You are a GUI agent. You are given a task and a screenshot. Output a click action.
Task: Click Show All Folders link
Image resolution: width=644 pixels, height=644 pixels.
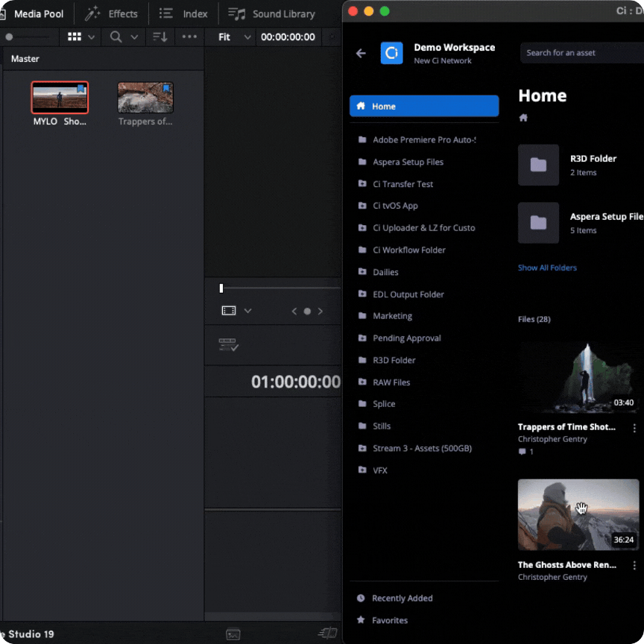[x=547, y=268]
